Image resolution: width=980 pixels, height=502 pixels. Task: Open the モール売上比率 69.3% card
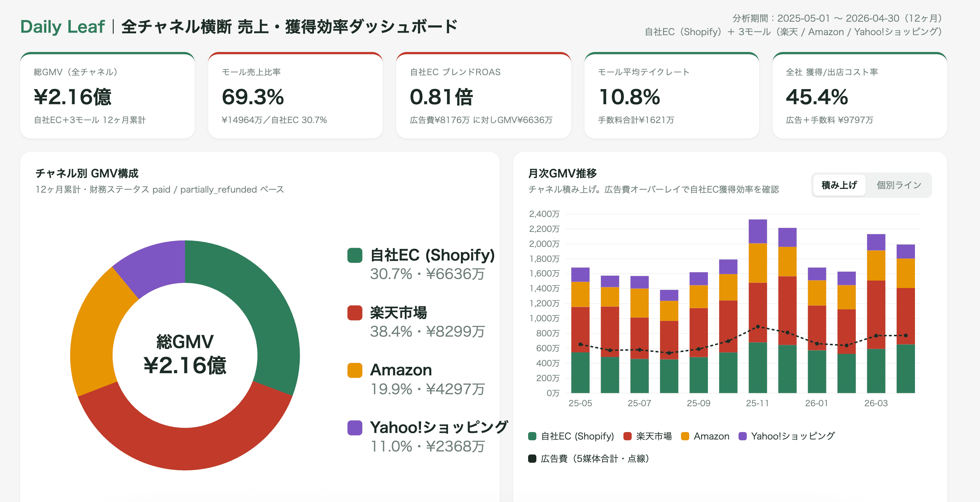point(295,96)
